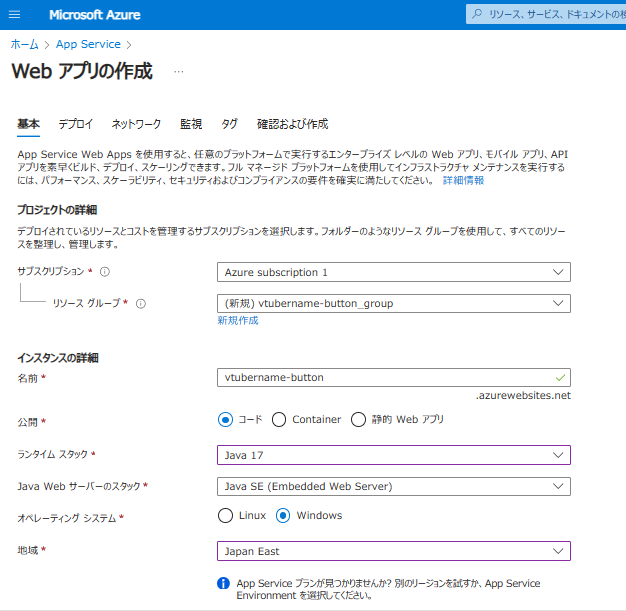Image resolution: width=626 pixels, height=611 pixels.
Task: Click the green checkmark in name field
Action: pos(560,377)
